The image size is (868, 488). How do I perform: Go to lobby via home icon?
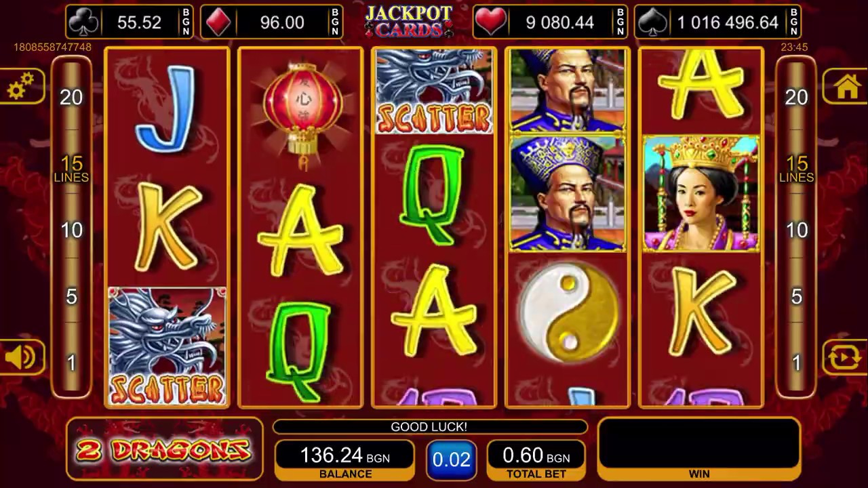point(847,86)
